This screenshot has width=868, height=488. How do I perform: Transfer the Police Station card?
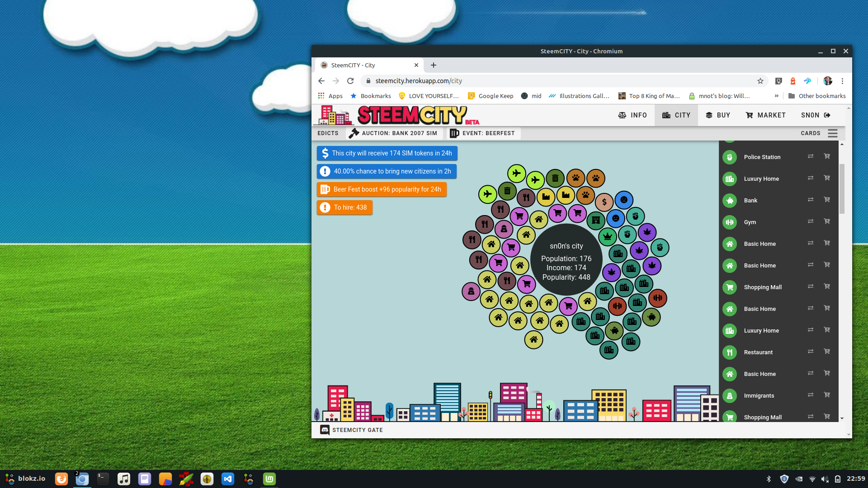point(811,156)
